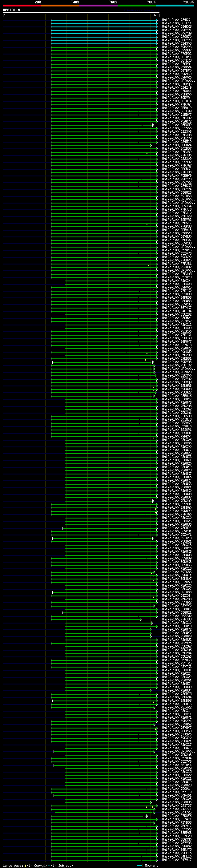
Task: Click the red ~20% identity legend segment
Action: point(22,6)
